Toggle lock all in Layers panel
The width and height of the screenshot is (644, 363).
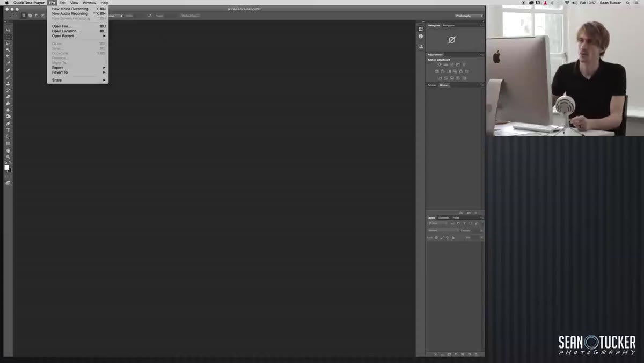pos(453,237)
